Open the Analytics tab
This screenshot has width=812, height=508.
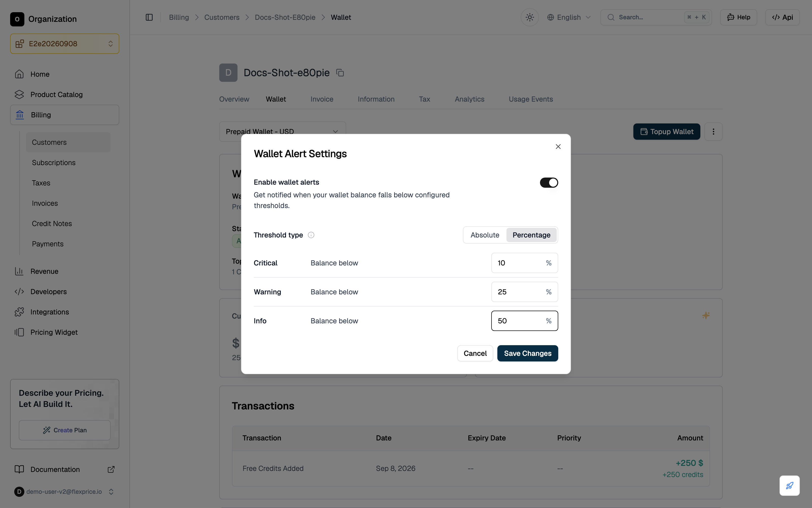click(469, 99)
